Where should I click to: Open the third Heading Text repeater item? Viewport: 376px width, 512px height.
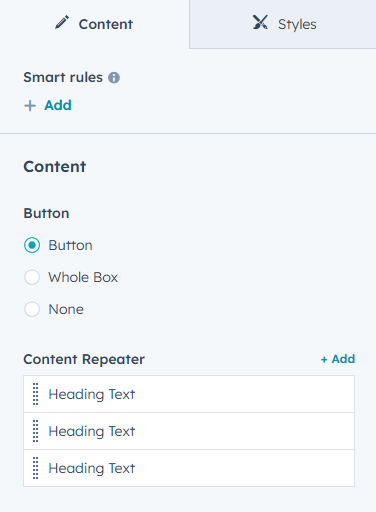tap(189, 468)
